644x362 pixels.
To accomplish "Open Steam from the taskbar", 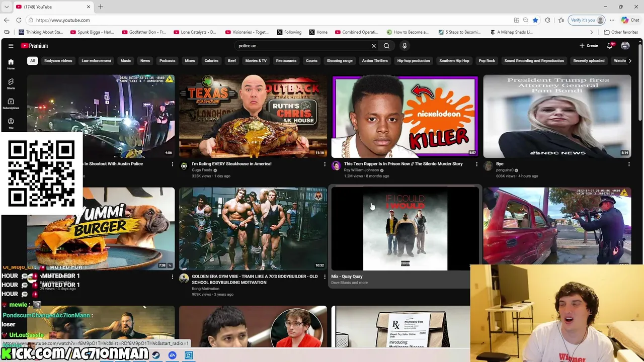I will [x=156, y=355].
